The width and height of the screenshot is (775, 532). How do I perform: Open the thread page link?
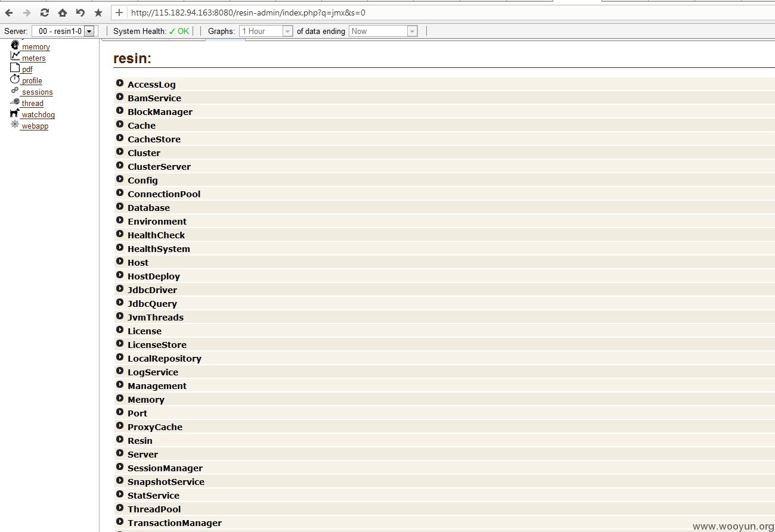(33, 104)
